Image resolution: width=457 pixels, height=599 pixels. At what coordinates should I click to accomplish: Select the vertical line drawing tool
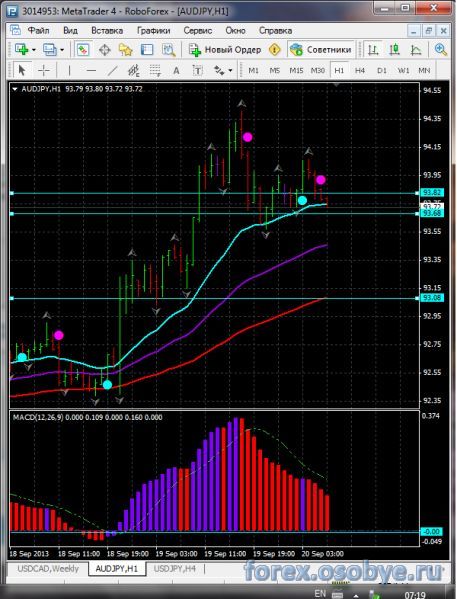[x=69, y=70]
